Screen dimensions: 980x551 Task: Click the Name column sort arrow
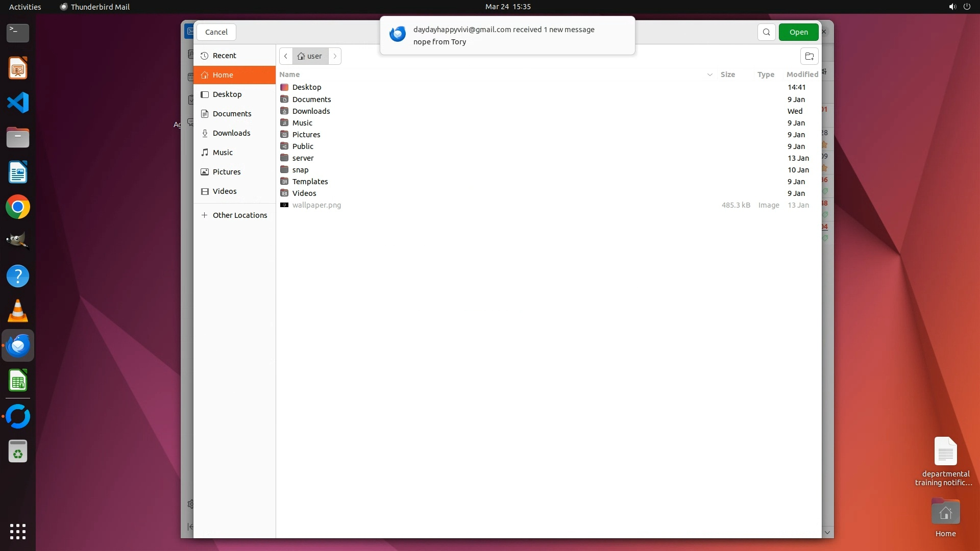pyautogui.click(x=709, y=74)
